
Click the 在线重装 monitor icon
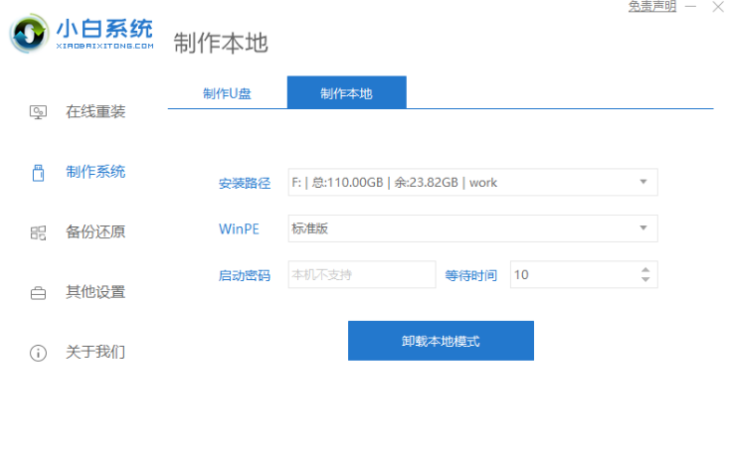click(38, 112)
